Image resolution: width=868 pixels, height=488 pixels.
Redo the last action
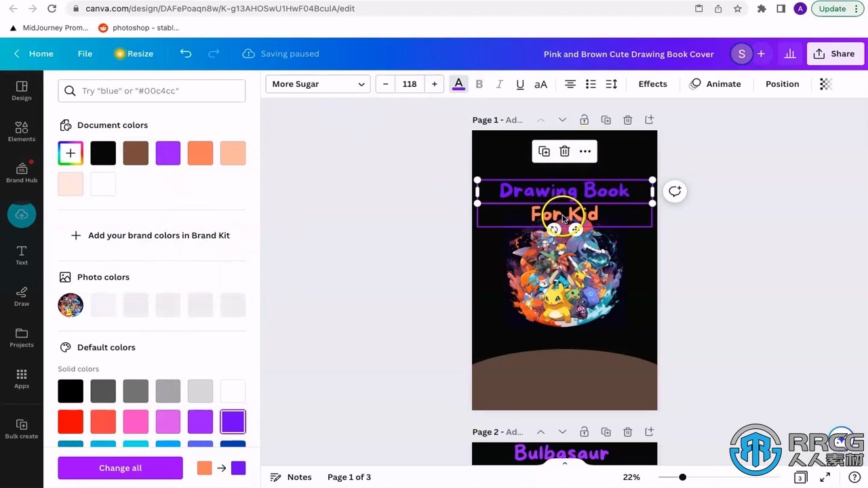[x=214, y=54]
